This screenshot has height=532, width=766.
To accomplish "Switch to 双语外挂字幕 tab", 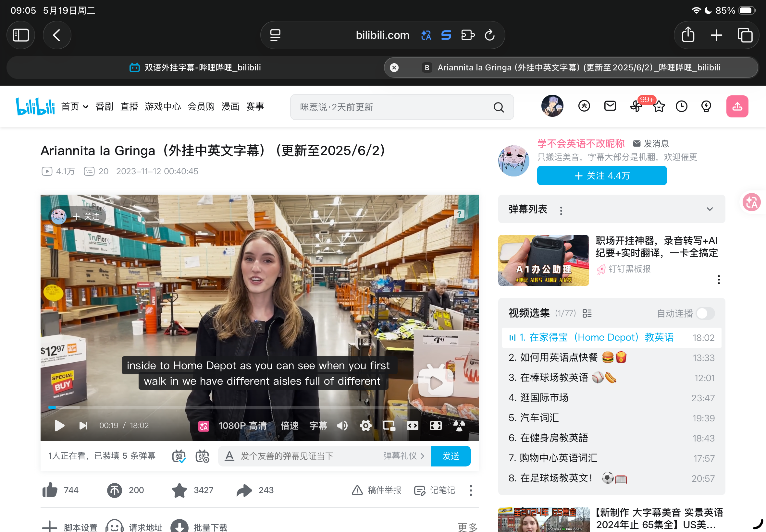I will (x=195, y=68).
